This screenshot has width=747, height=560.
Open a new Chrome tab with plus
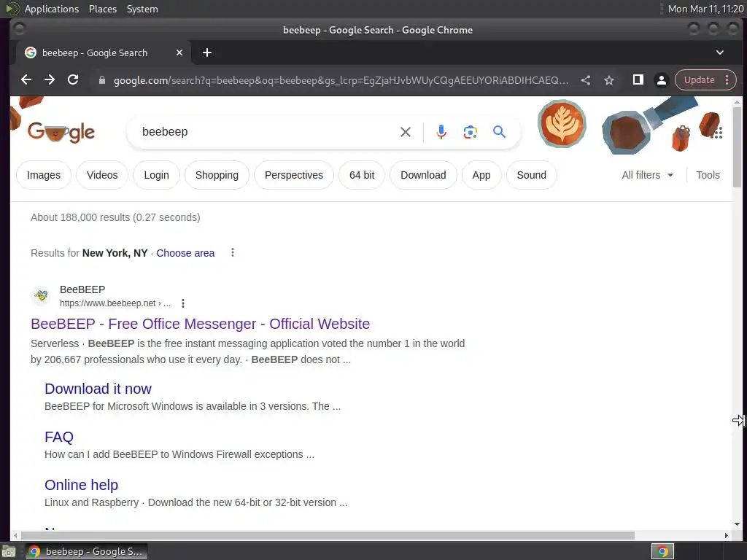(206, 52)
